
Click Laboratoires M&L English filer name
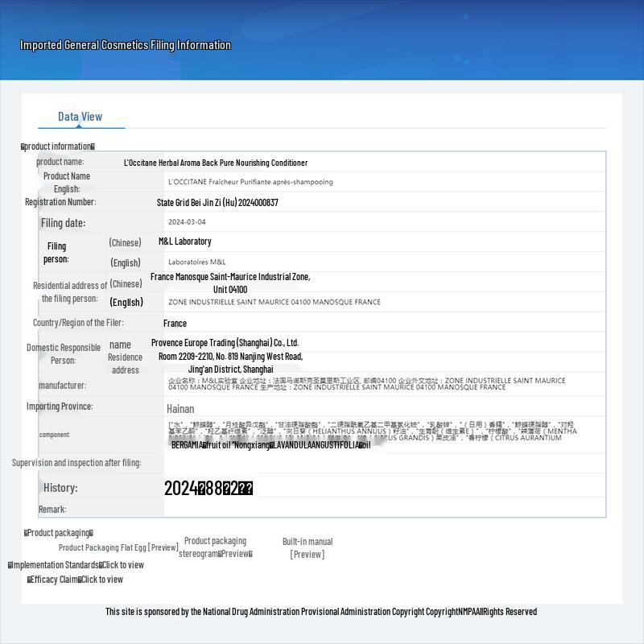pos(197,262)
